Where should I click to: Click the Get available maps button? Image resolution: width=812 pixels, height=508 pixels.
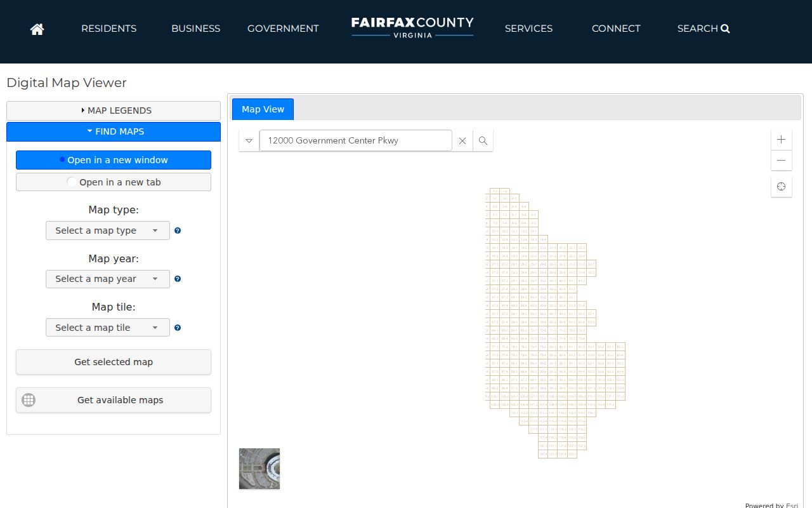click(114, 400)
